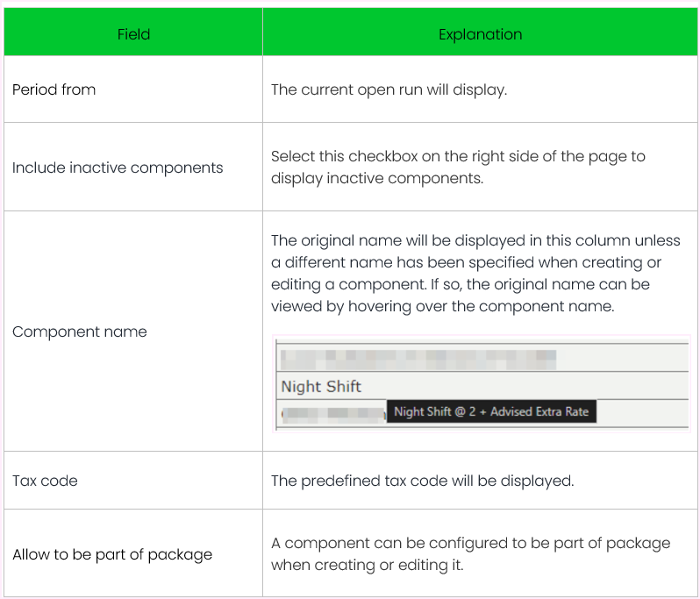Select the Allow to be part of package label
The image size is (700, 599).
click(112, 554)
